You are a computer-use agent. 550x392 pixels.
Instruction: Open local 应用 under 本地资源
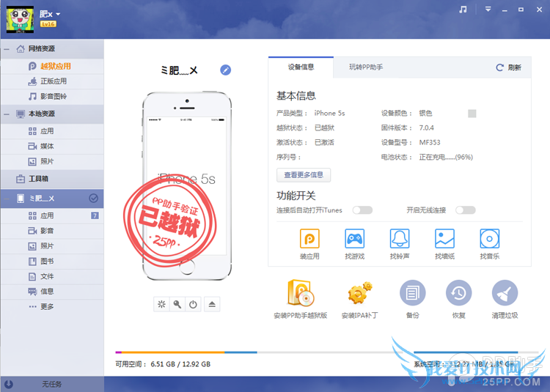coord(52,131)
